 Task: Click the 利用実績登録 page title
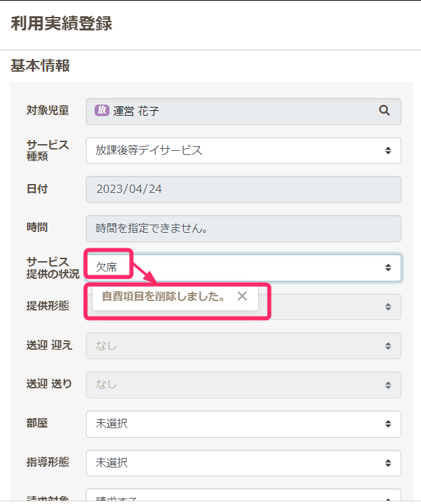61,24
